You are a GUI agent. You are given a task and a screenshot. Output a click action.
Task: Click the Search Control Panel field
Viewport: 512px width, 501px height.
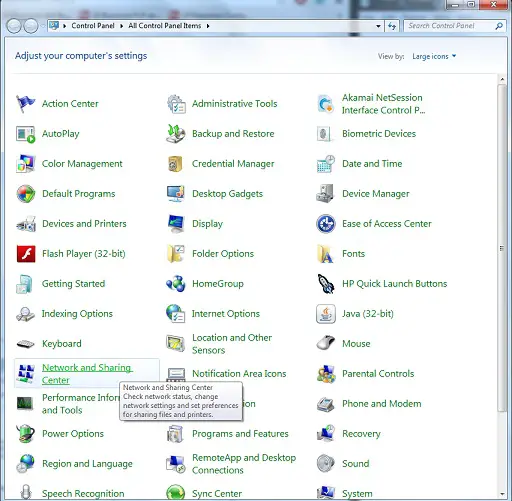[449, 26]
